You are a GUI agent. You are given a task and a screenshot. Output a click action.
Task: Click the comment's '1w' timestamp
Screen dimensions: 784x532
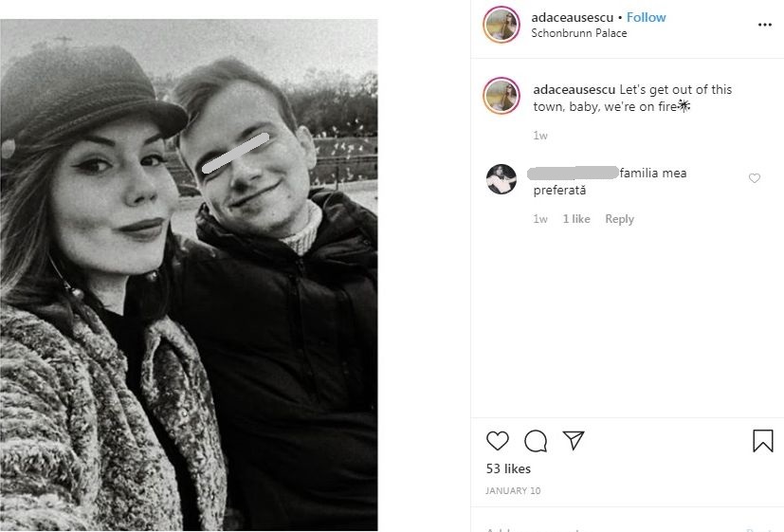click(x=540, y=219)
